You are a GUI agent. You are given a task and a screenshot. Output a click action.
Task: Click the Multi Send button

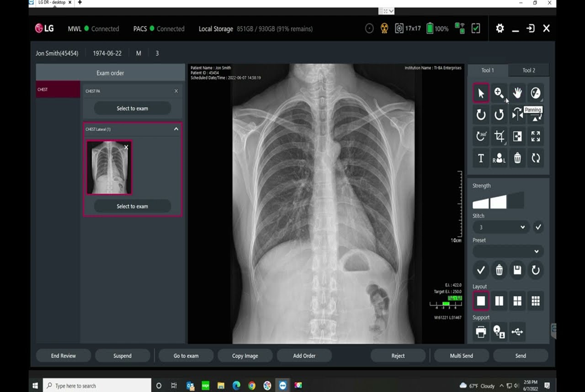461,356
